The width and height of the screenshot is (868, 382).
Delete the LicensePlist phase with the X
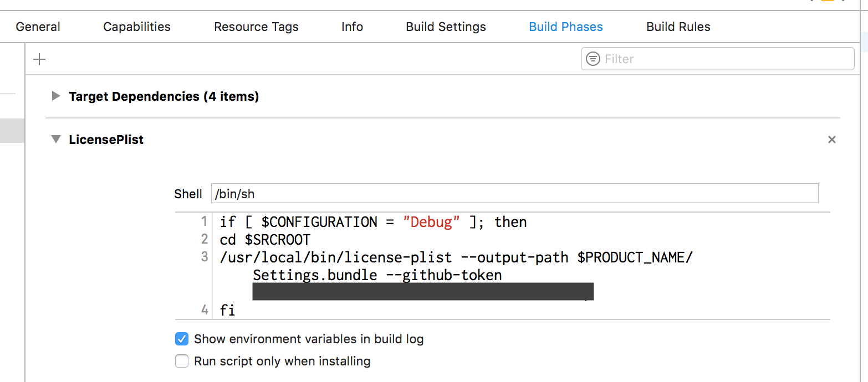coord(831,140)
